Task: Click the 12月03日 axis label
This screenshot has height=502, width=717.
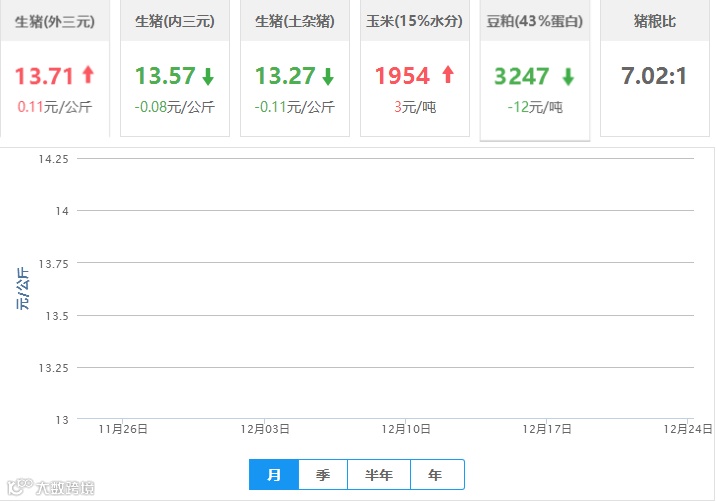Action: point(265,429)
